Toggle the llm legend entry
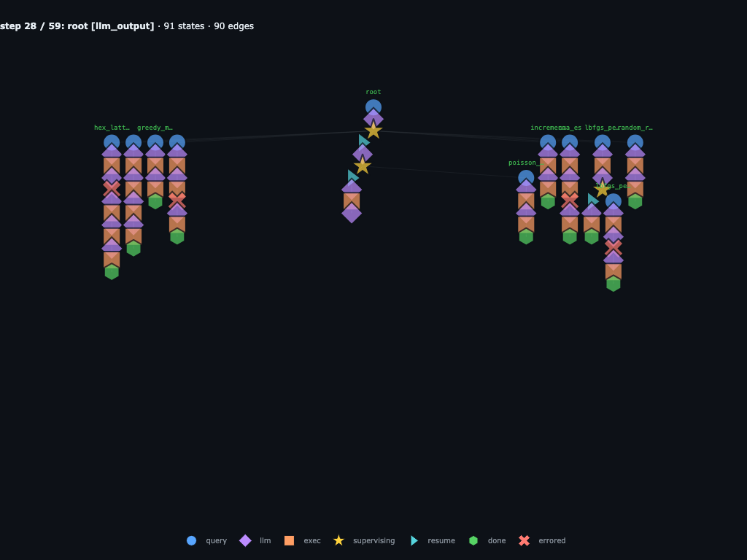Image resolution: width=747 pixels, height=560 pixels. [255, 540]
